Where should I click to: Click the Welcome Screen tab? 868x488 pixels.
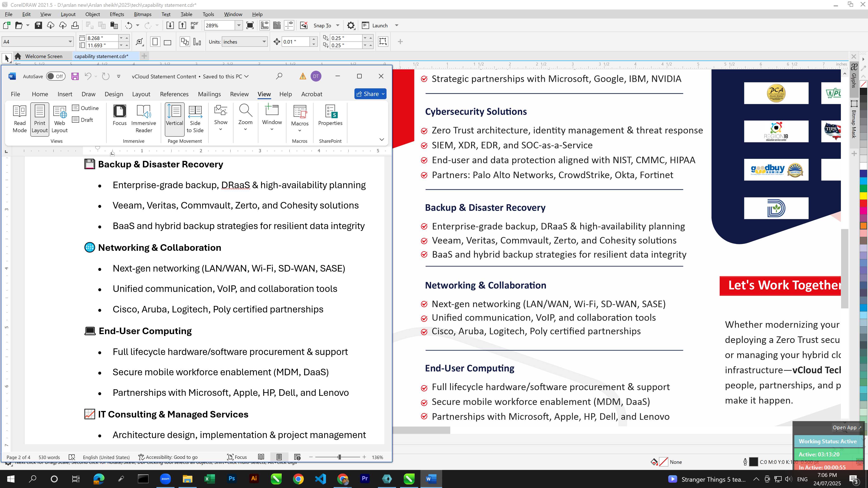click(x=43, y=56)
